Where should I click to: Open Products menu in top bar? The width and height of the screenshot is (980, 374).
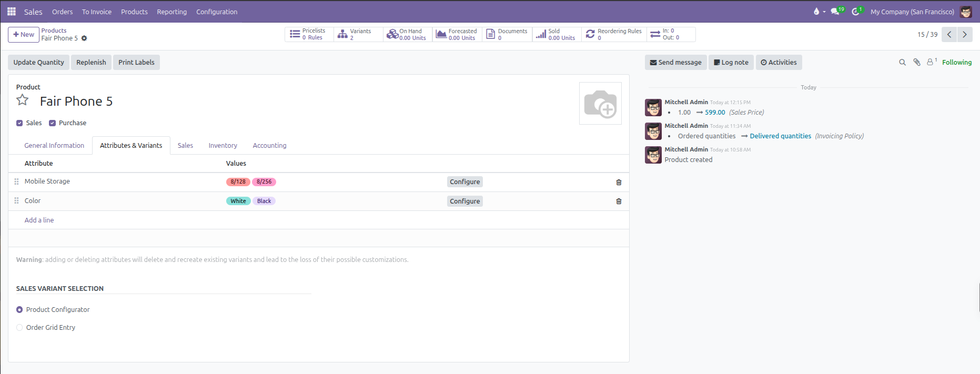(134, 12)
